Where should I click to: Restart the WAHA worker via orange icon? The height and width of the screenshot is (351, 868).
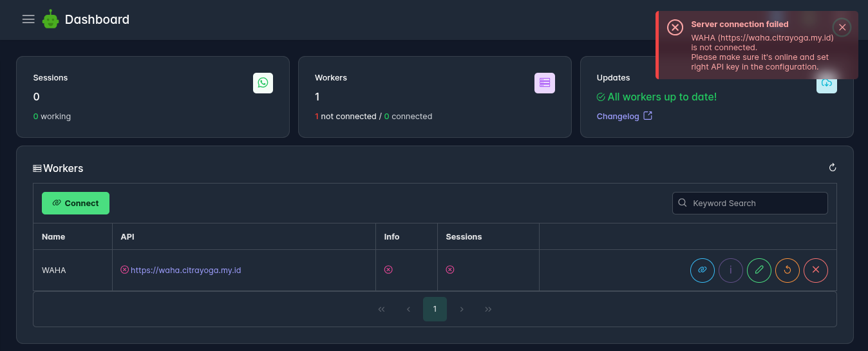(x=788, y=270)
